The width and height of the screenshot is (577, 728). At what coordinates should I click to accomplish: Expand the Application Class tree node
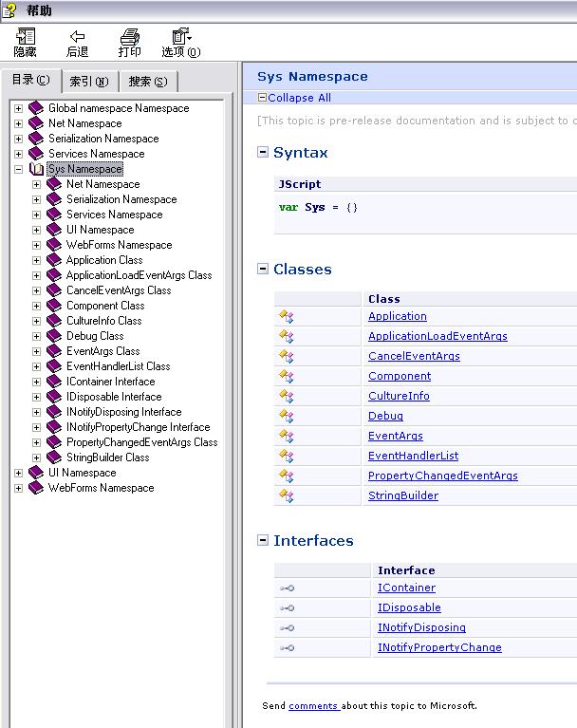click(x=37, y=260)
